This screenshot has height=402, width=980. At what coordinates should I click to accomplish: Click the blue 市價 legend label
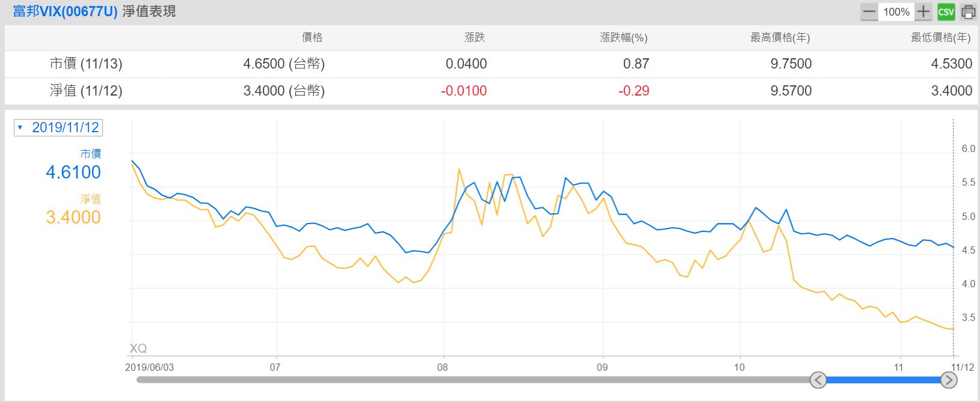[x=91, y=154]
